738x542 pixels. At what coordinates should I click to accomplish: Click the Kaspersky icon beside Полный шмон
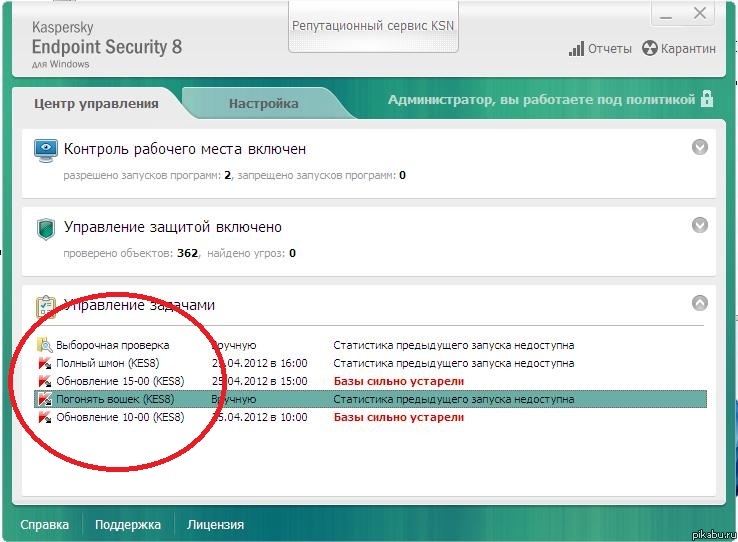[44, 363]
